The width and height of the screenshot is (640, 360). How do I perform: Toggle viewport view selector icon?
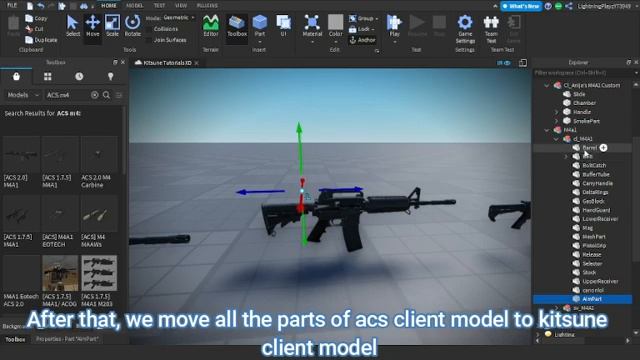[504, 63]
